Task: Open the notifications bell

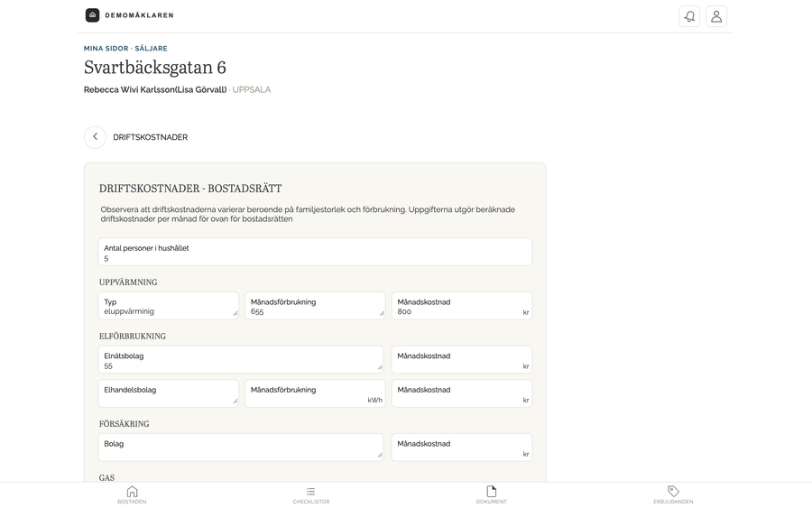Action: tap(689, 16)
